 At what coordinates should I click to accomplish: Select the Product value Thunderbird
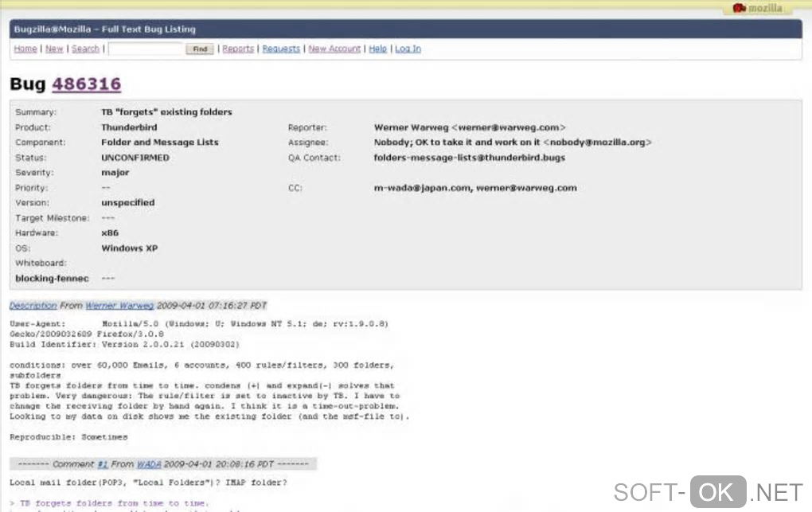click(129, 127)
